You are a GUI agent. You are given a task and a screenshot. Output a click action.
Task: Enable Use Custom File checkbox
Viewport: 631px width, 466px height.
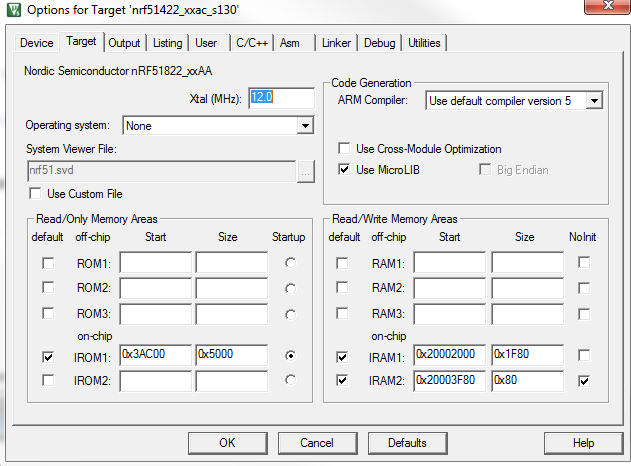[35, 194]
